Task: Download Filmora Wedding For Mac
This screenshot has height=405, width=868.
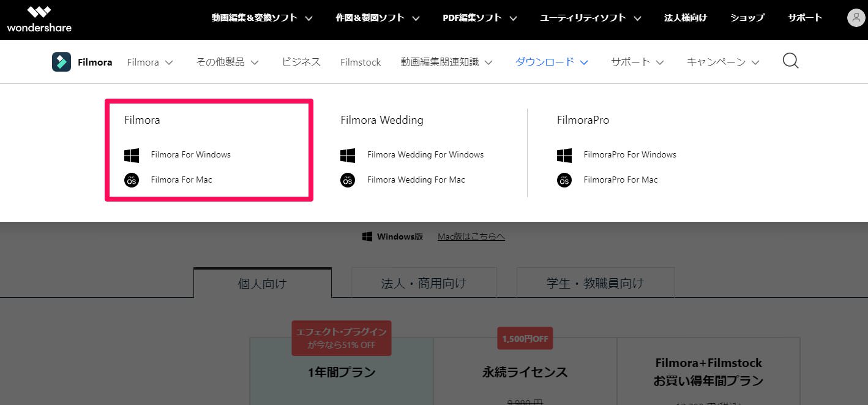Action: coord(416,180)
